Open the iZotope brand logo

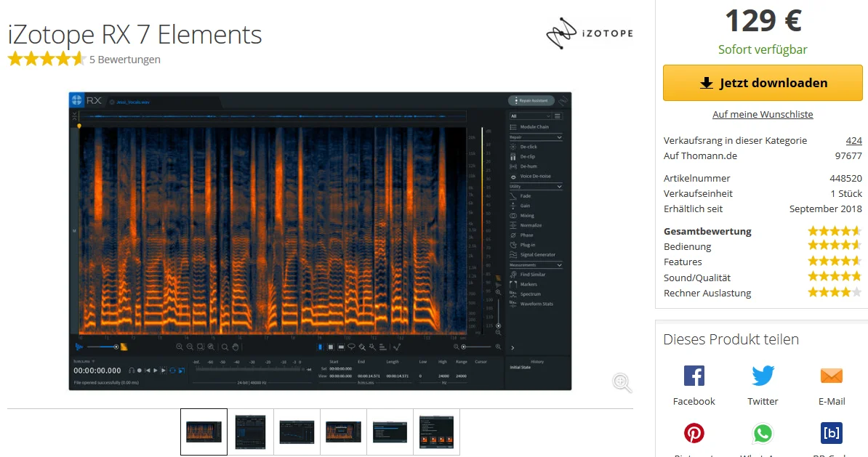[x=590, y=33]
